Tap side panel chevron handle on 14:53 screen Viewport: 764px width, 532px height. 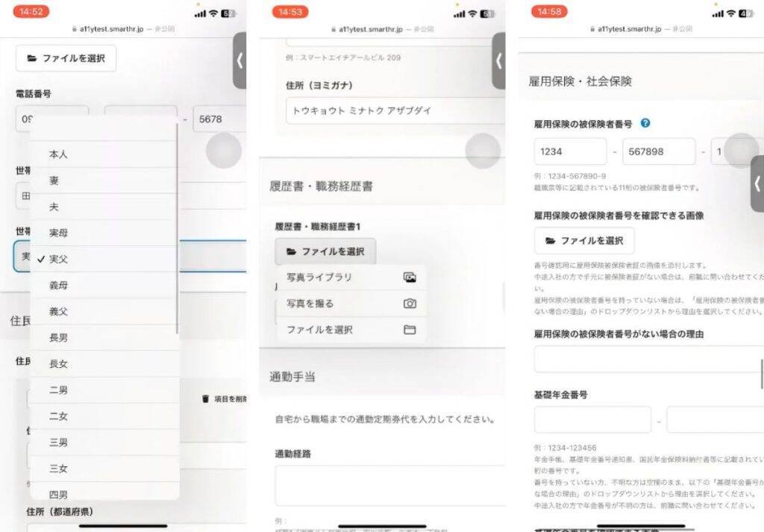coord(499,61)
